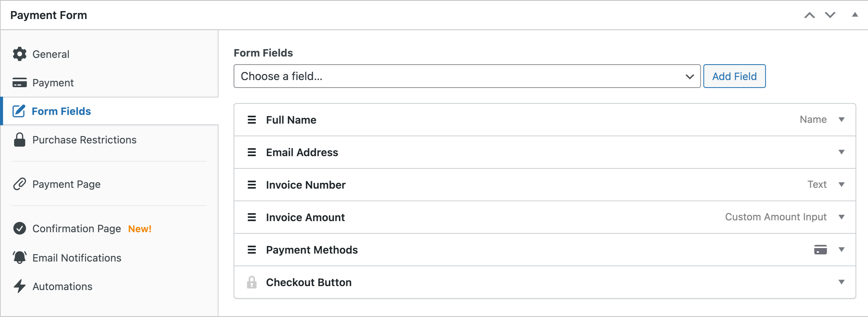Screen dimensions: 868x317
Task: Click the Confirmation Page checkmark icon
Action: [20, 228]
